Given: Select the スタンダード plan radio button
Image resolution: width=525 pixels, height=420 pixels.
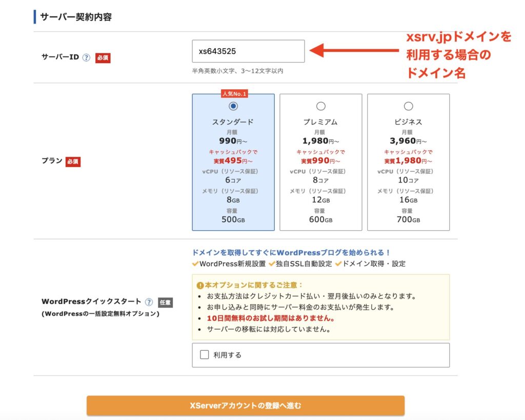Looking at the screenshot, I should 233,106.
